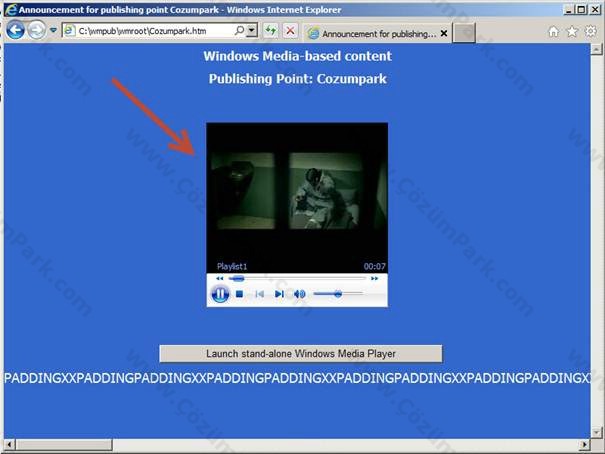Expand the address bar autocomplete dropdown

coord(252,30)
